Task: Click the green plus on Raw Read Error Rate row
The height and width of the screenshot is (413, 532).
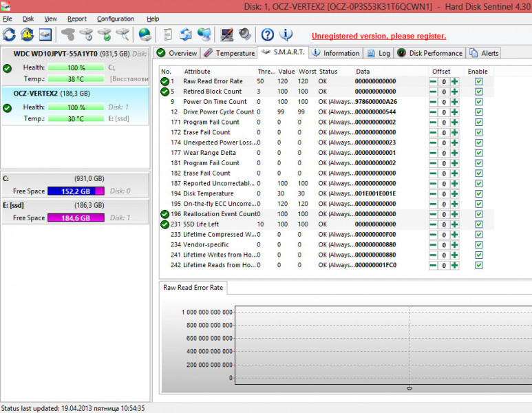Action: 455,81
